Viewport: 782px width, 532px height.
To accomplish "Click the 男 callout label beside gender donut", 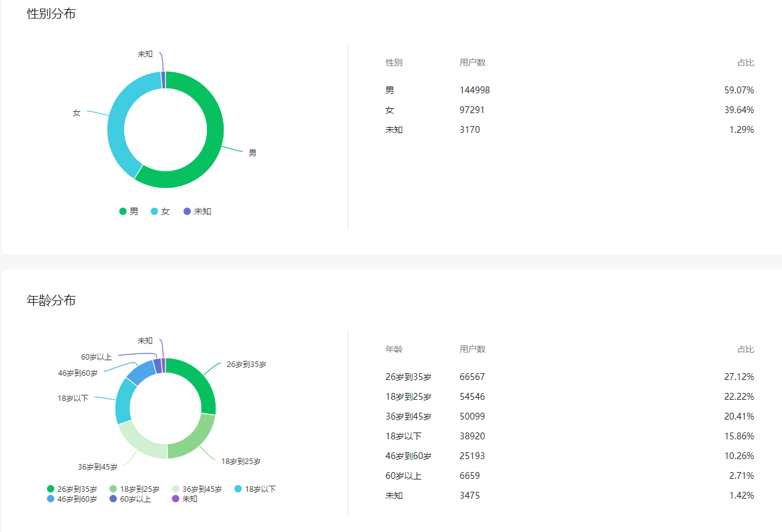I will 252,153.
